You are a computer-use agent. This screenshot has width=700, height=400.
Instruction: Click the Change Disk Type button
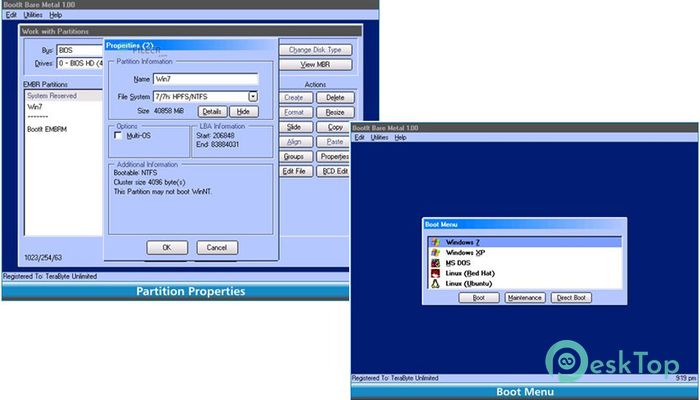point(315,50)
